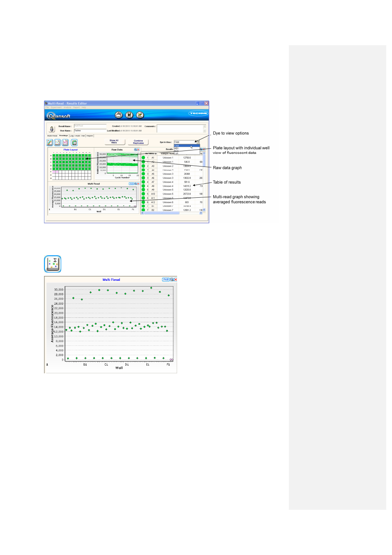Open the Report menu
The height and width of the screenshot is (555, 392).
tap(76, 107)
